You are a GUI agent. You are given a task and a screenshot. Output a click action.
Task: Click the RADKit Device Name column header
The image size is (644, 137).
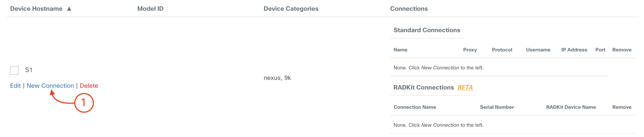point(571,107)
